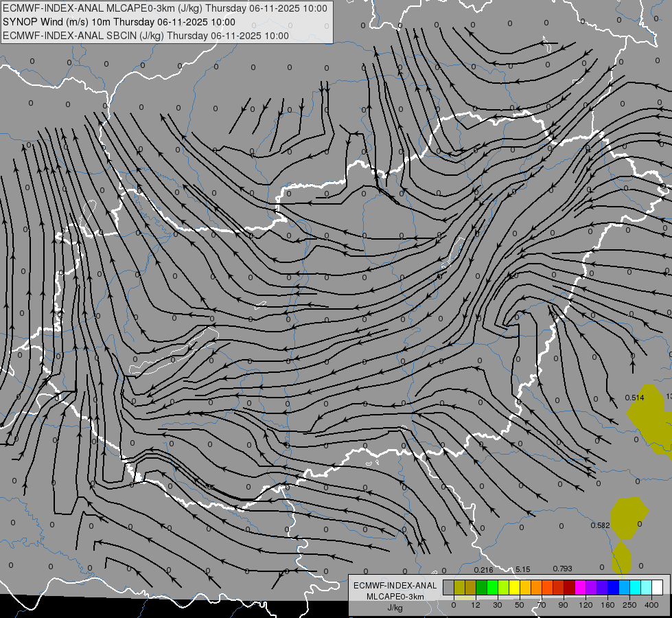Click the white swatch ending the legend
Viewport: 672px width, 618px height.
[x=657, y=587]
